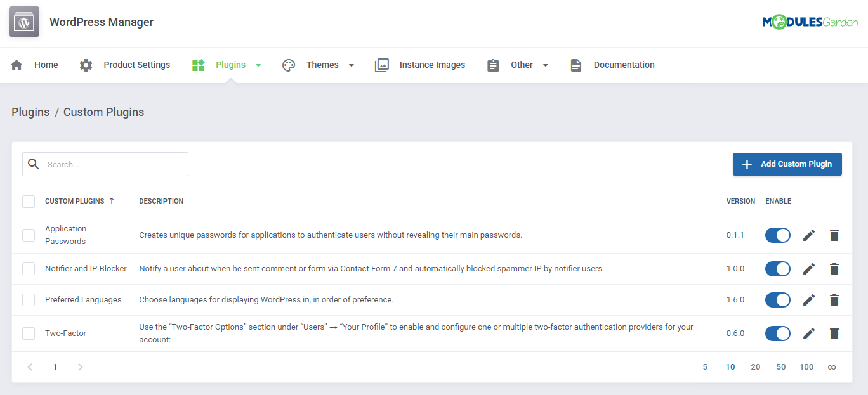Image resolution: width=868 pixels, height=395 pixels.
Task: Show 50 entries per page
Action: click(x=781, y=366)
